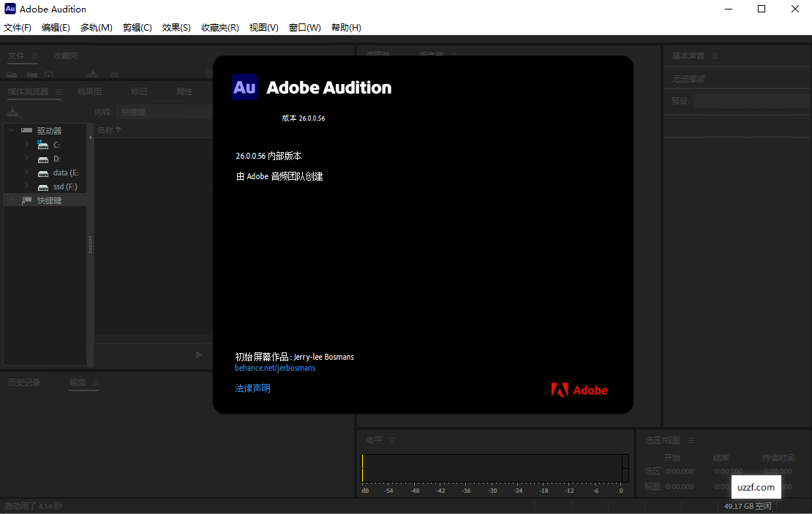Switch to the 标记 tab
The height and width of the screenshot is (514, 812).
[x=138, y=91]
